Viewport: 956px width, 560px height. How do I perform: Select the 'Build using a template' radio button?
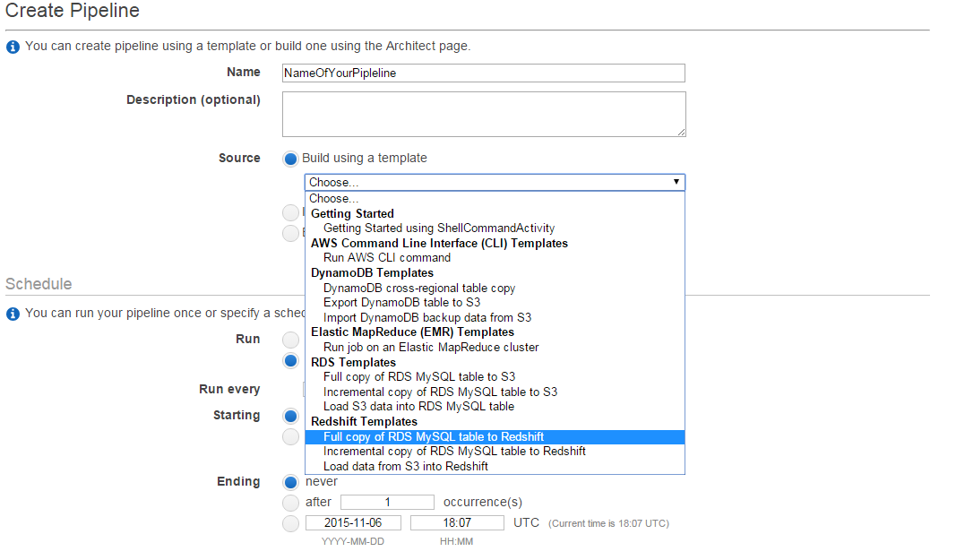coord(290,159)
